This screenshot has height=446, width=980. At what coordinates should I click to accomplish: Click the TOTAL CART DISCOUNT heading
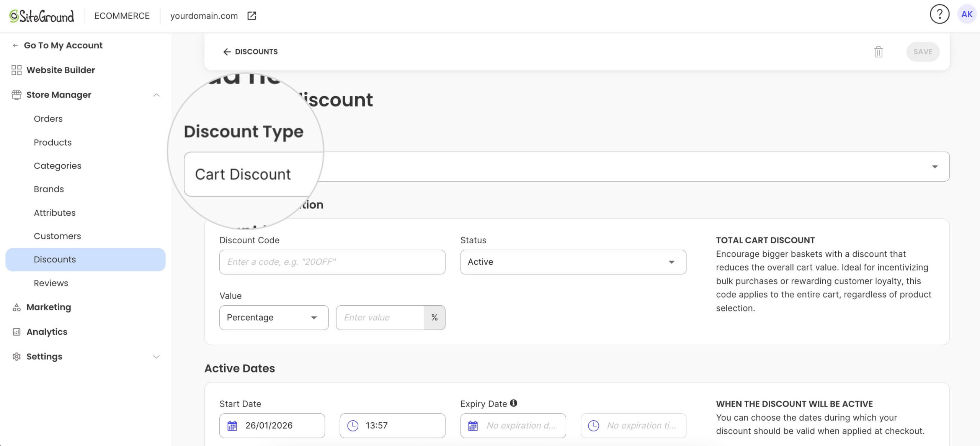pyautogui.click(x=765, y=240)
